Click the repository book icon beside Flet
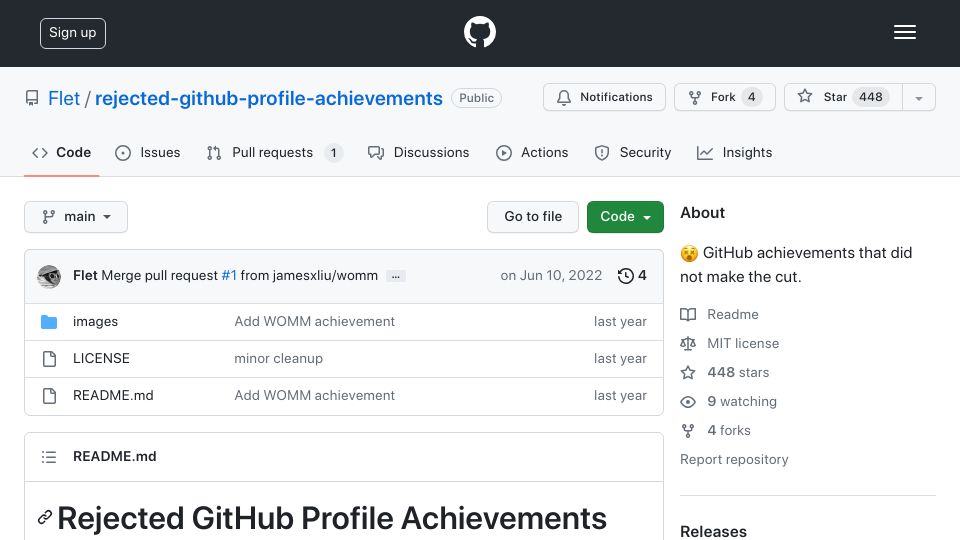 32,98
